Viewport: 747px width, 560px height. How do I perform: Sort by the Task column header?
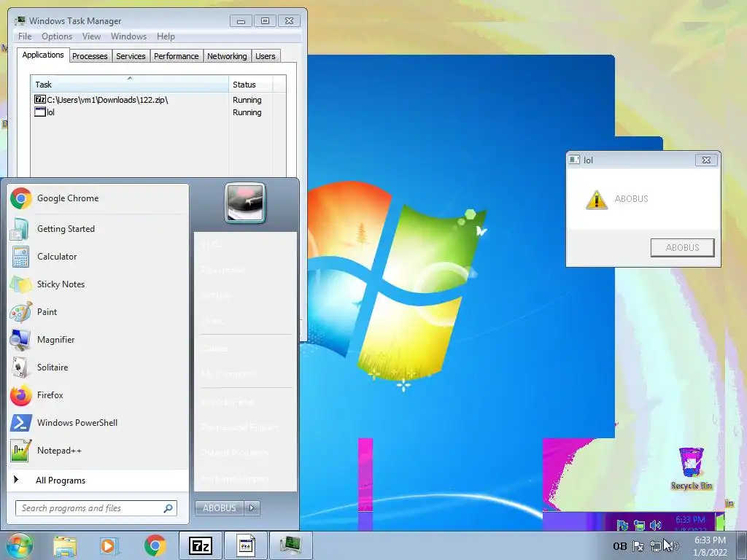click(130, 85)
